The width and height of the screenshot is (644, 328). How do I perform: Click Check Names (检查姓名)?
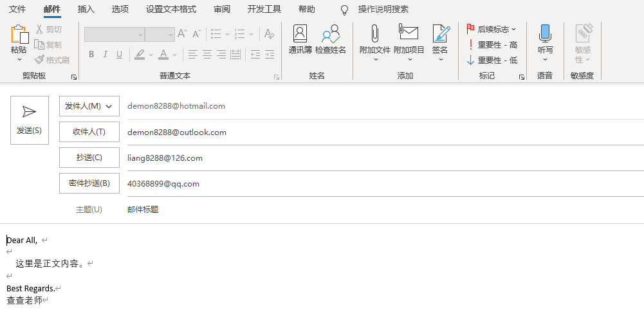coord(331,39)
